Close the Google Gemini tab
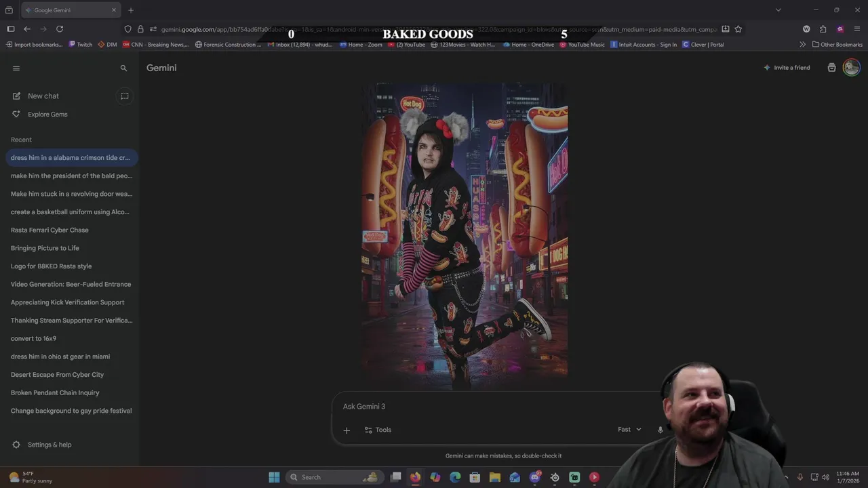The height and width of the screenshot is (488, 868). 114,10
